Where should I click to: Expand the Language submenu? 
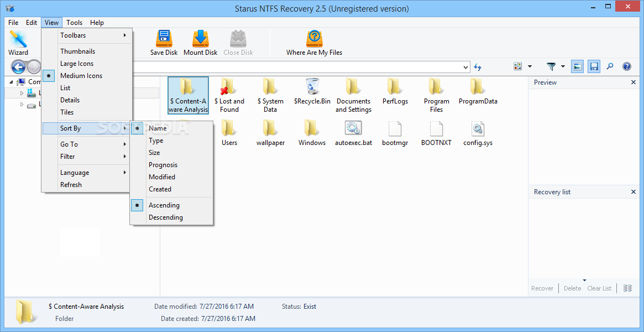pyautogui.click(x=87, y=173)
